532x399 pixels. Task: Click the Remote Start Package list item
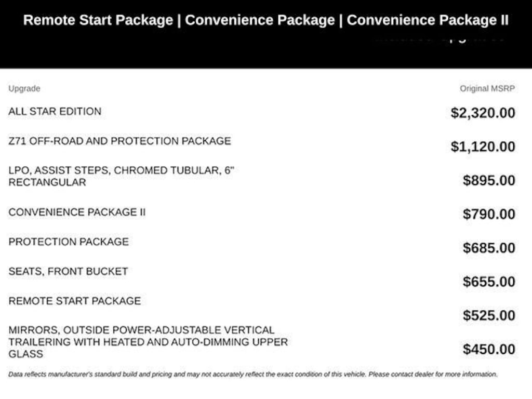tap(75, 301)
